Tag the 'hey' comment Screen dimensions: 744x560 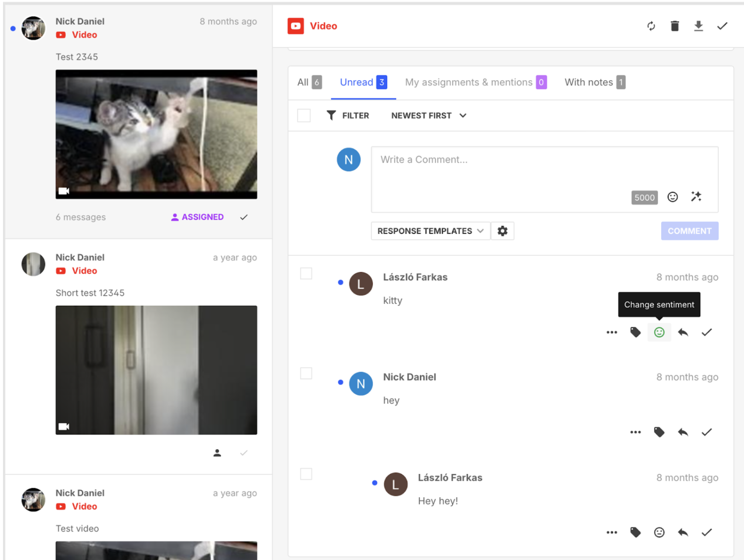click(659, 432)
